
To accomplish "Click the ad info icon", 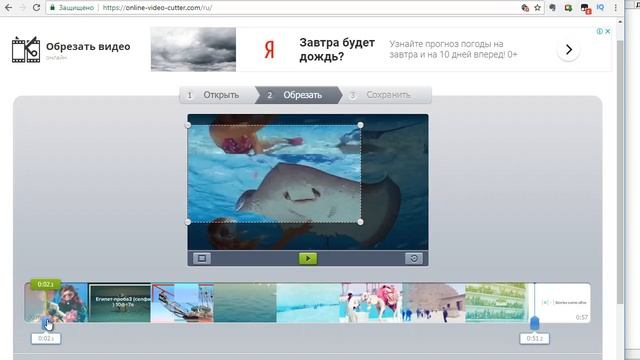I will click(600, 31).
